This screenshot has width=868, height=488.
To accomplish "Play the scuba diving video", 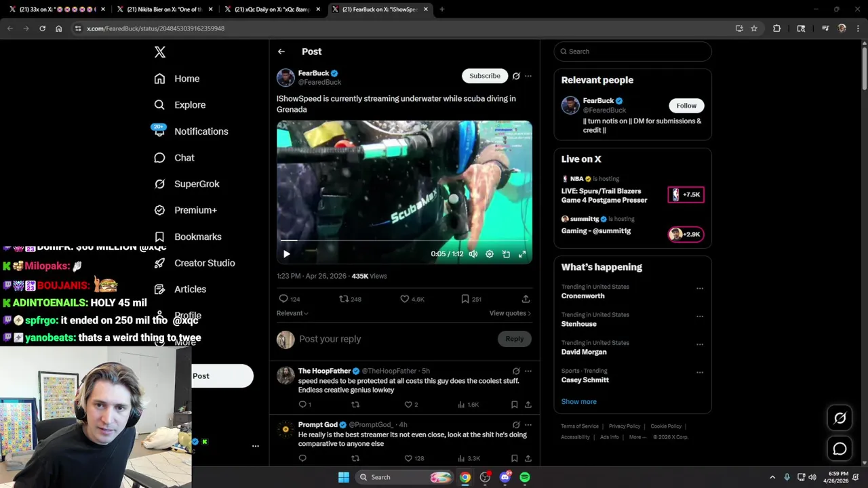I will click(x=286, y=254).
